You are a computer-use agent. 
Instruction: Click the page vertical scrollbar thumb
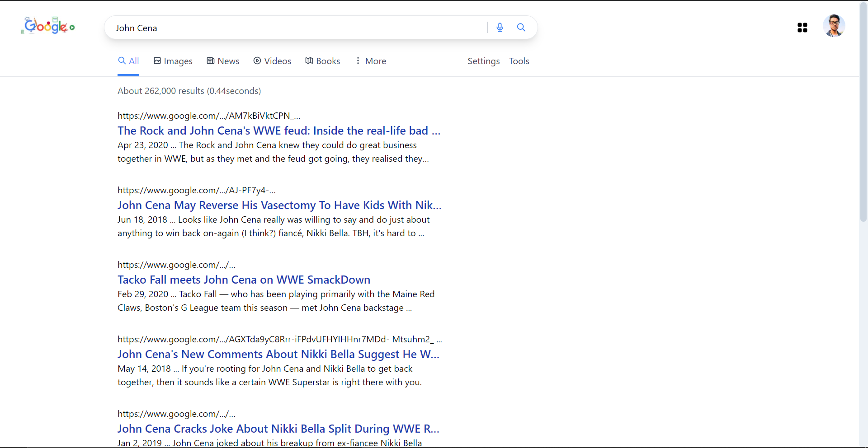pos(863,112)
